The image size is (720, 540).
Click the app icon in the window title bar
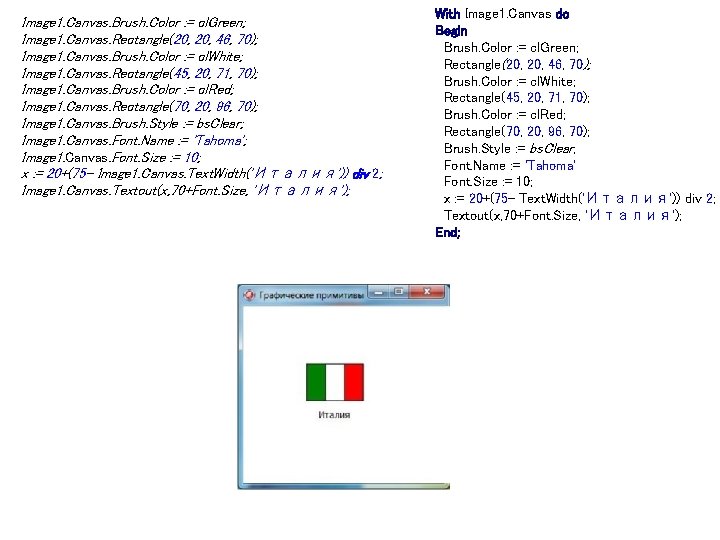click(249, 295)
